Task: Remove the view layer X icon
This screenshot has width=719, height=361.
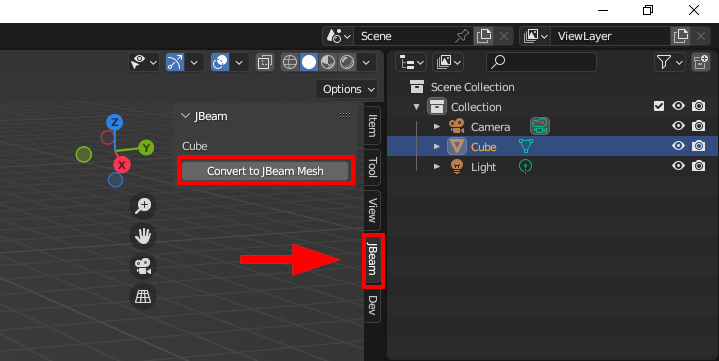Action: [x=701, y=36]
